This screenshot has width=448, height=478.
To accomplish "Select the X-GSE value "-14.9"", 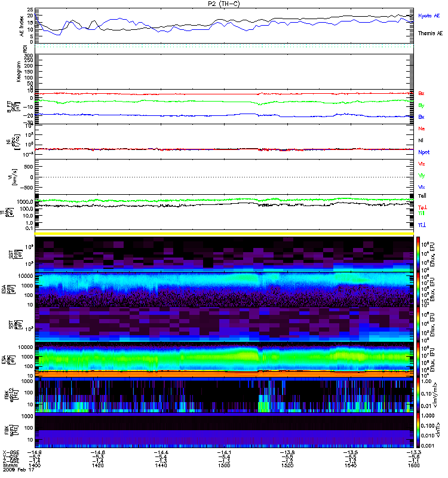I will (x=35, y=452).
